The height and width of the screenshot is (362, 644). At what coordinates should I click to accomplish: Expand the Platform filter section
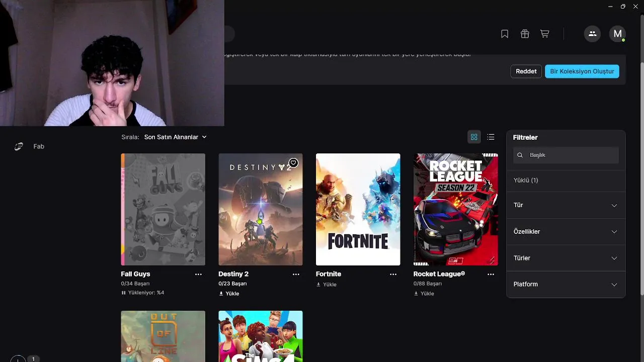click(x=566, y=284)
